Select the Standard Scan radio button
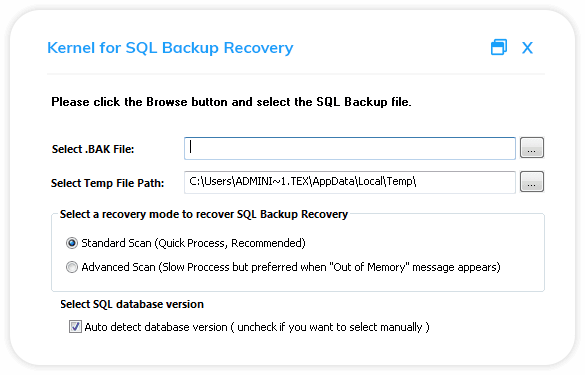The image size is (585, 375). (72, 243)
